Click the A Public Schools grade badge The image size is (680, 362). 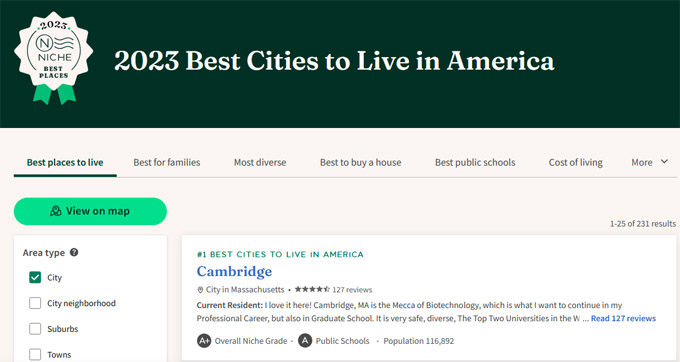[x=305, y=341]
